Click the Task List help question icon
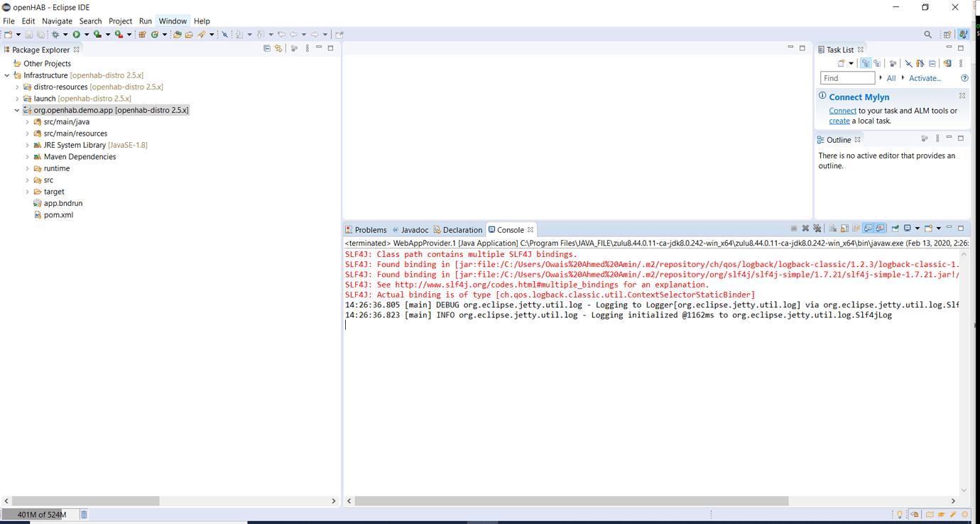Image resolution: width=980 pixels, height=524 pixels. coord(964,78)
